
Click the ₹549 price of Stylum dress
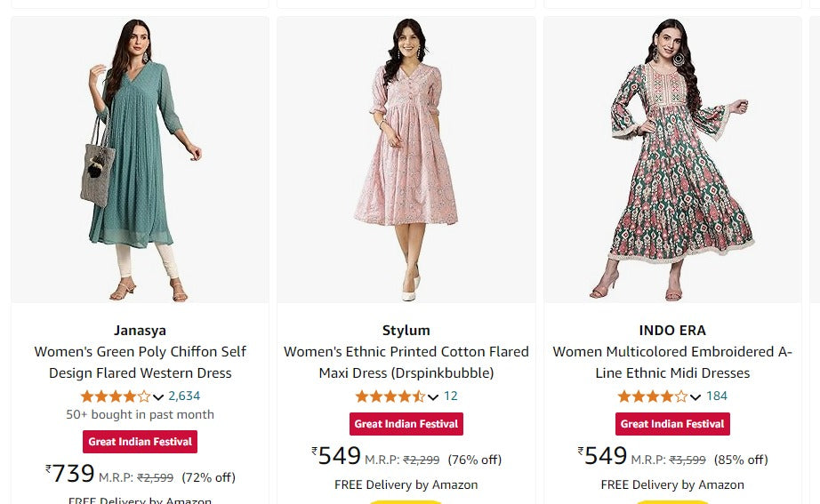tap(337, 456)
